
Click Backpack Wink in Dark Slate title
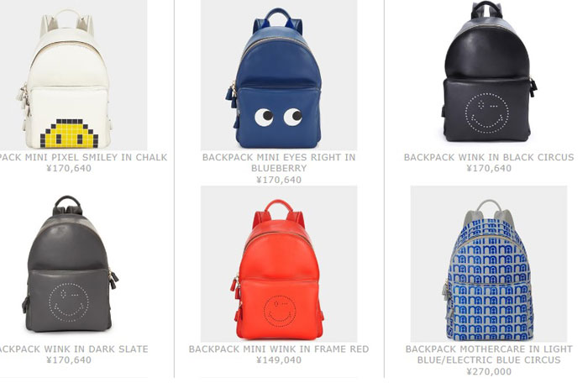74,349
